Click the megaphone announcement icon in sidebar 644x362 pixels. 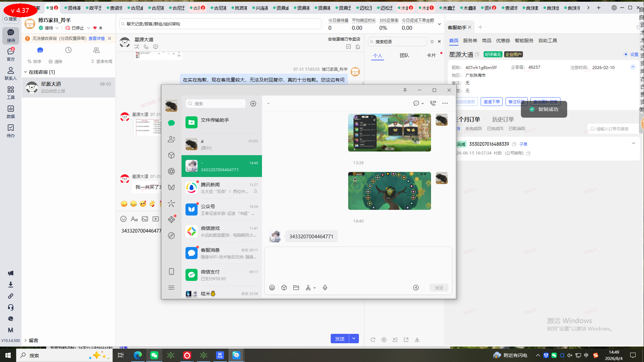(x=11, y=273)
